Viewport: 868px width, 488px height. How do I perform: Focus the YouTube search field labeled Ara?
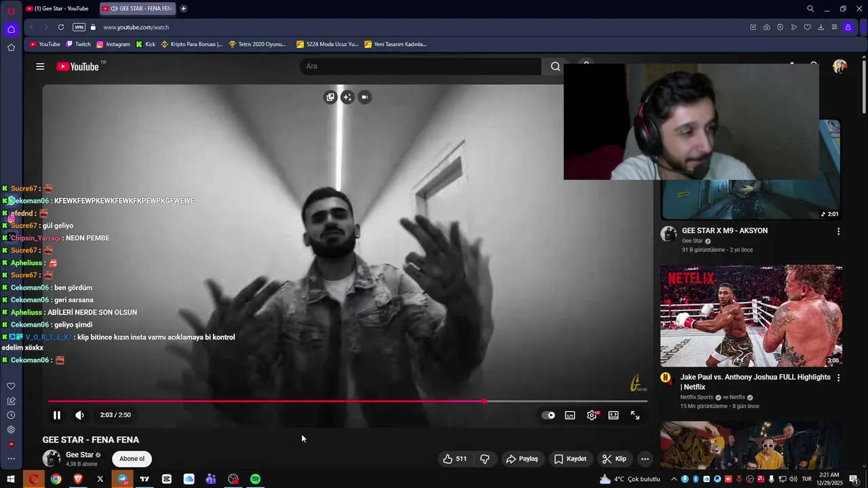pyautogui.click(x=420, y=66)
